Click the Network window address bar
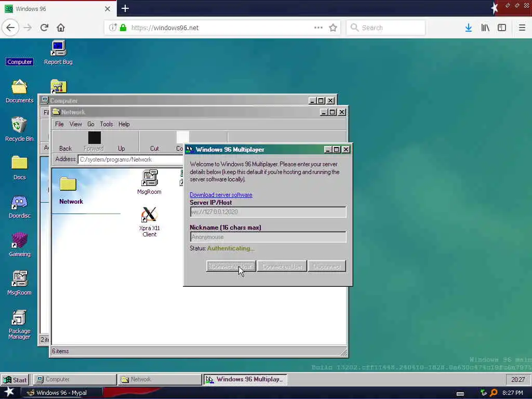Screen dimensions: 532x399 click(130, 159)
